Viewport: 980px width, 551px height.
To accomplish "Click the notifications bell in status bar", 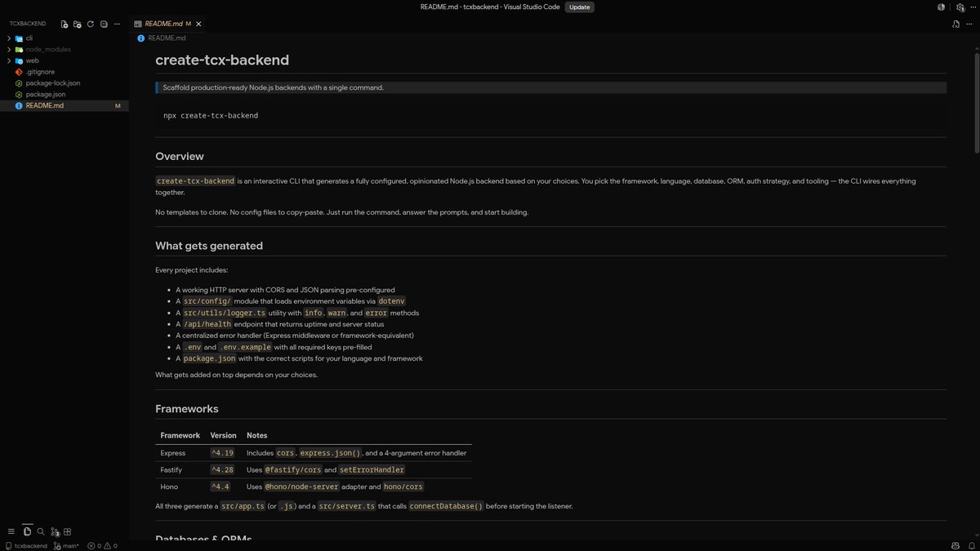I will pyautogui.click(x=971, y=545).
